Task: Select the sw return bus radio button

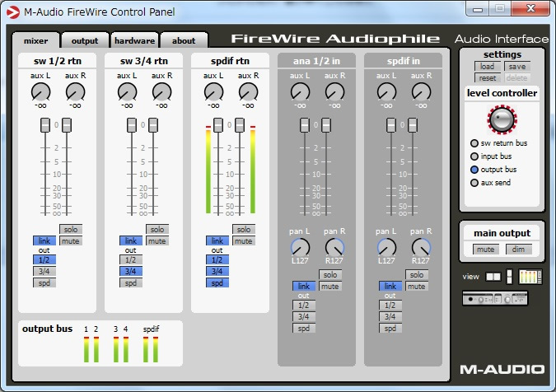Action: [x=474, y=143]
